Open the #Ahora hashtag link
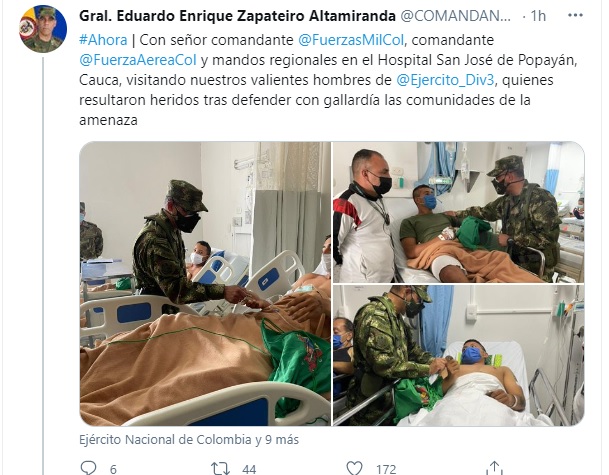The width and height of the screenshot is (609, 475). click(103, 40)
